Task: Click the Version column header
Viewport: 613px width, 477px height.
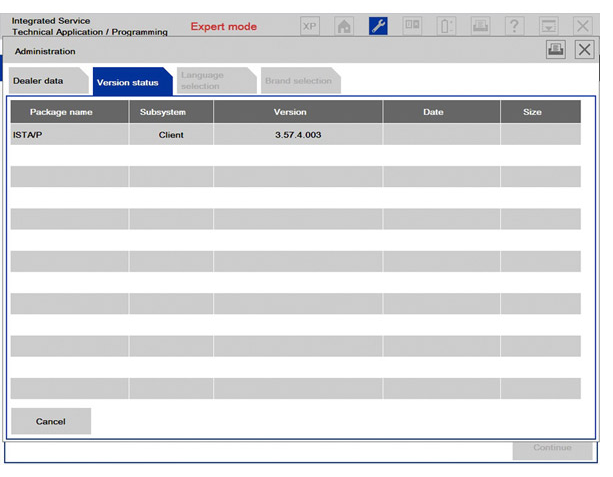Action: click(290, 112)
